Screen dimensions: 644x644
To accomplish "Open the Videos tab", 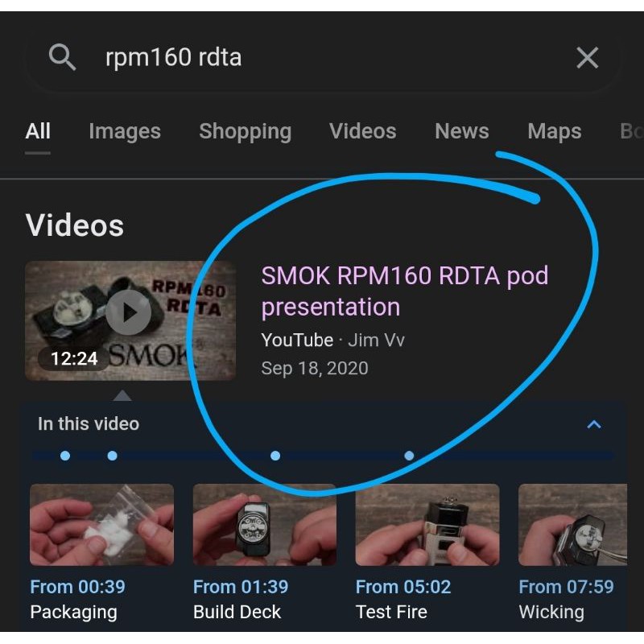I will click(x=363, y=131).
